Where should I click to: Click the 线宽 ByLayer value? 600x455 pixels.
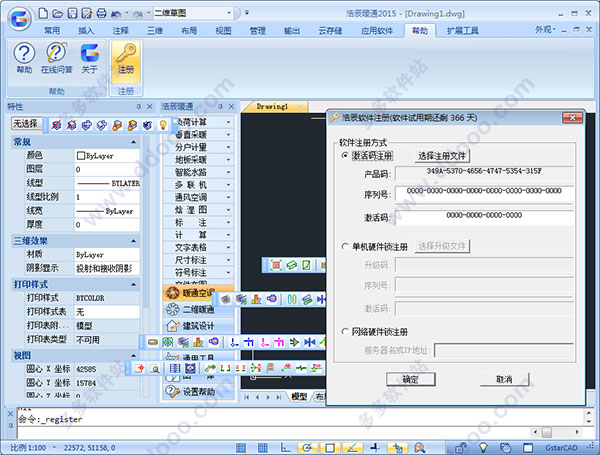(107, 211)
